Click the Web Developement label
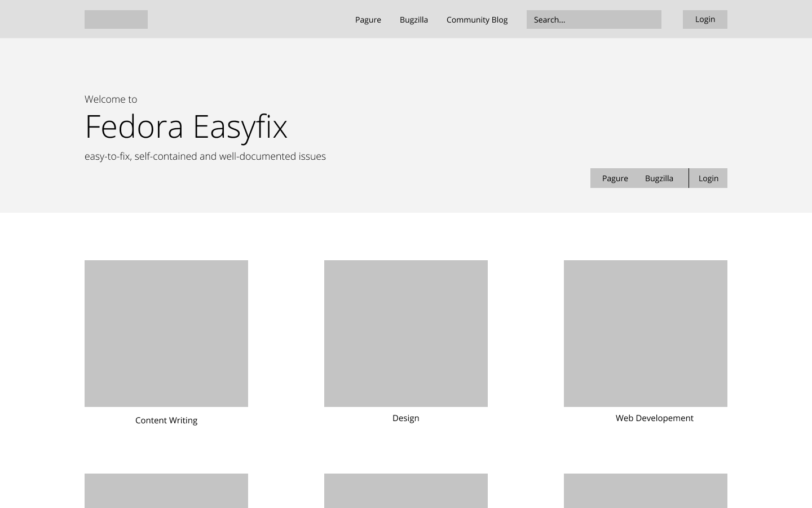 [x=655, y=418]
